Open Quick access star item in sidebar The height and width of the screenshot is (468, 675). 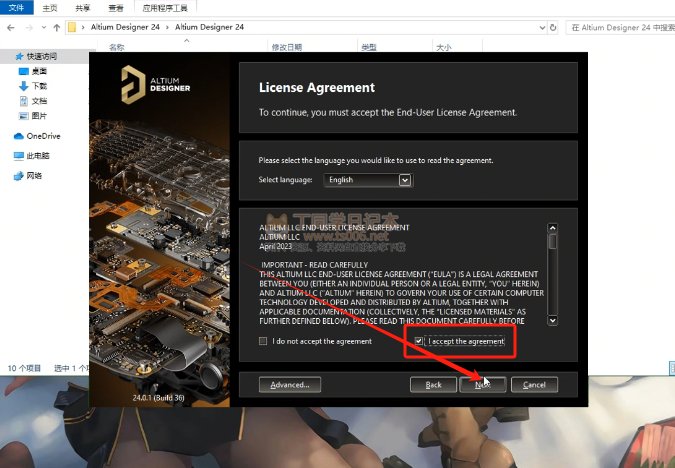coord(19,56)
